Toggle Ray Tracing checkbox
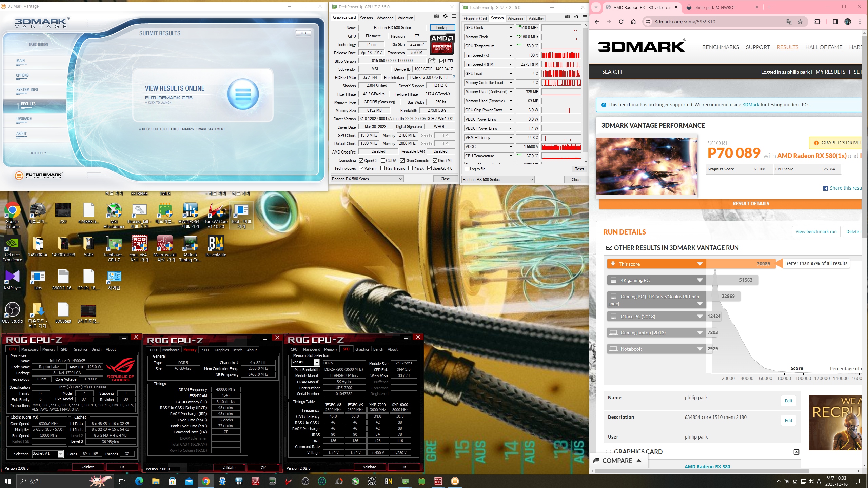The height and width of the screenshot is (488, 868). tap(383, 168)
